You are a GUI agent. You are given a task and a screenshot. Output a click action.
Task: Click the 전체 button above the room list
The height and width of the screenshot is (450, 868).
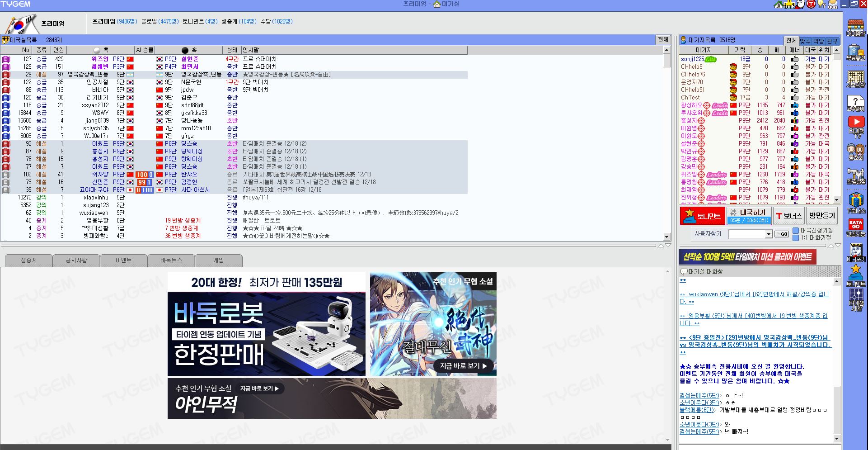(663, 40)
